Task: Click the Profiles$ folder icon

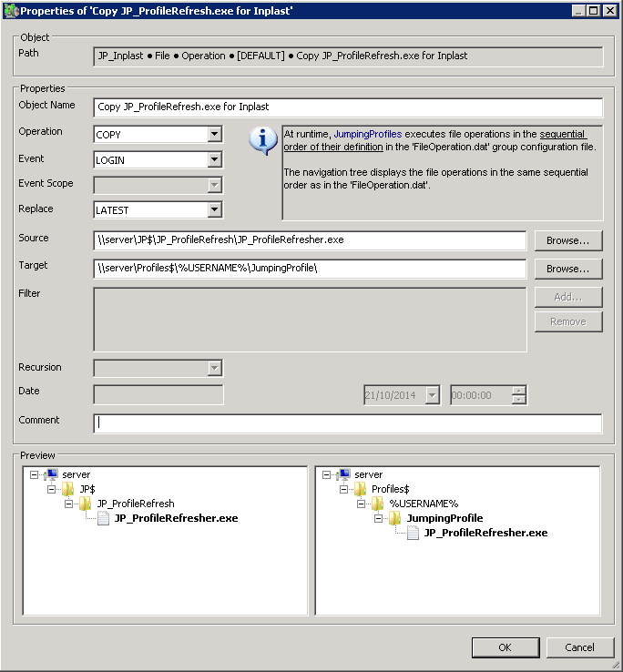Action: [360, 489]
